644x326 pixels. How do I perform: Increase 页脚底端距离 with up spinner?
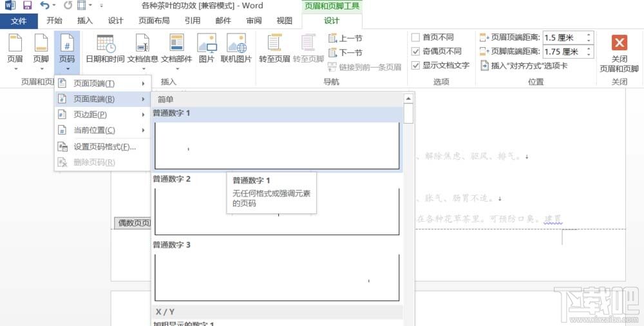click(589, 49)
